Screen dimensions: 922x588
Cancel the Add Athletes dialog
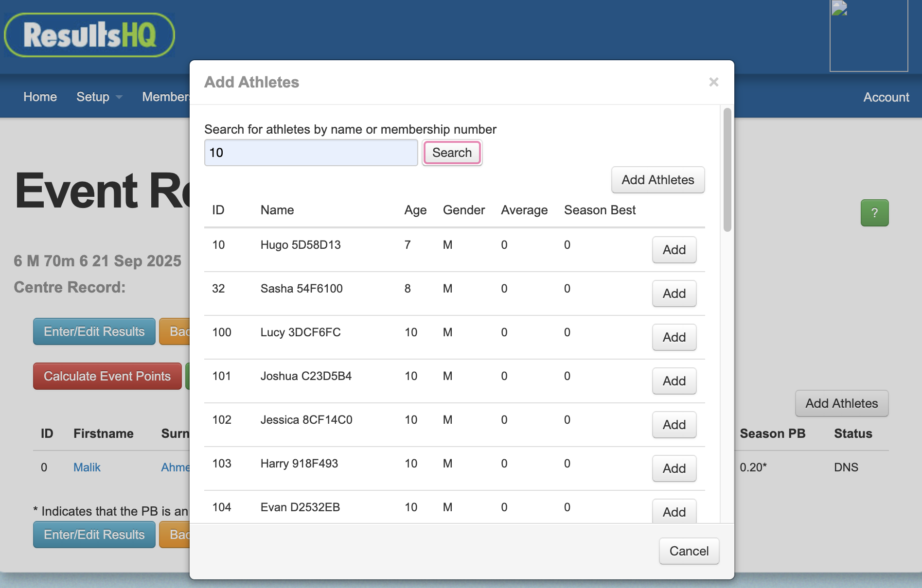coord(689,551)
